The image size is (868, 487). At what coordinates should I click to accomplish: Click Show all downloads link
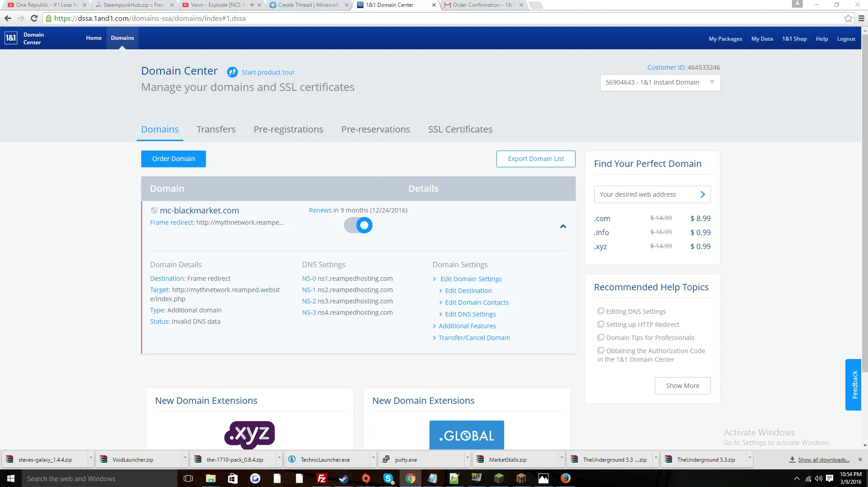[x=824, y=460]
